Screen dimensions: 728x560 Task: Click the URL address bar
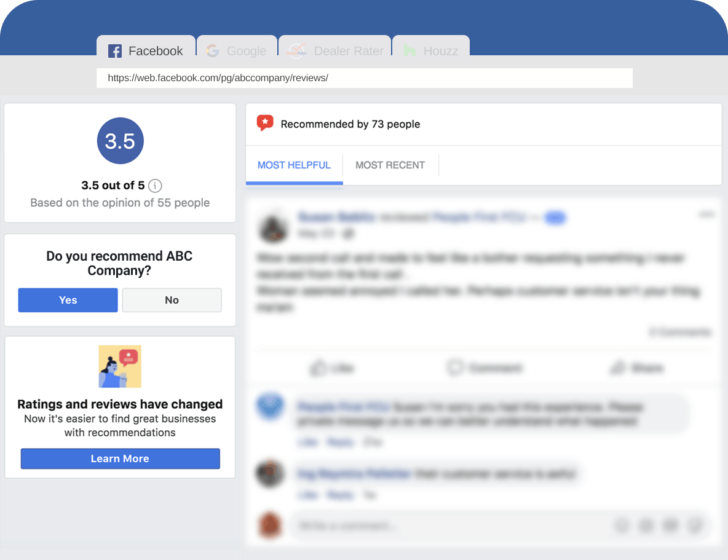click(365, 78)
